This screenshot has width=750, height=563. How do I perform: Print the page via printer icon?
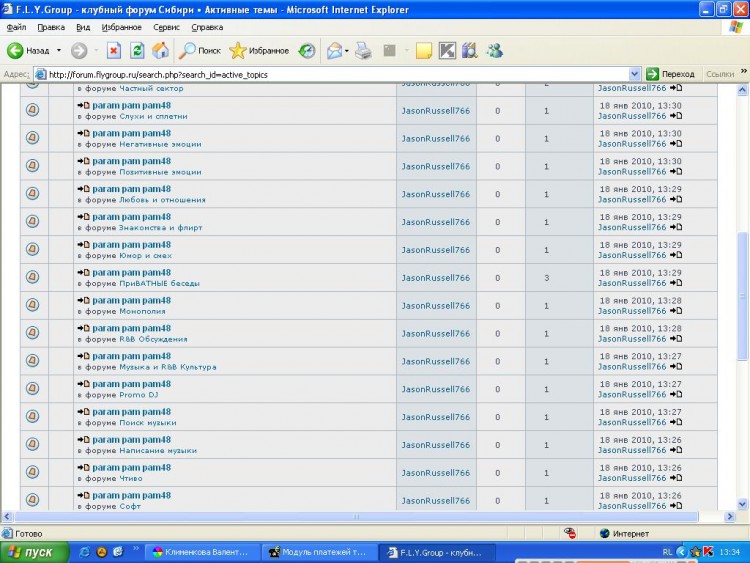363,50
